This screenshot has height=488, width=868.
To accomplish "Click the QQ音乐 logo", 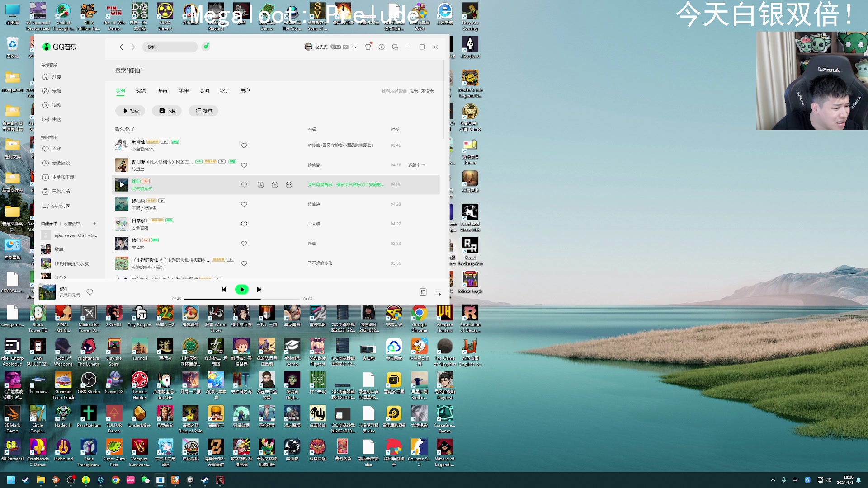I will tap(60, 47).
